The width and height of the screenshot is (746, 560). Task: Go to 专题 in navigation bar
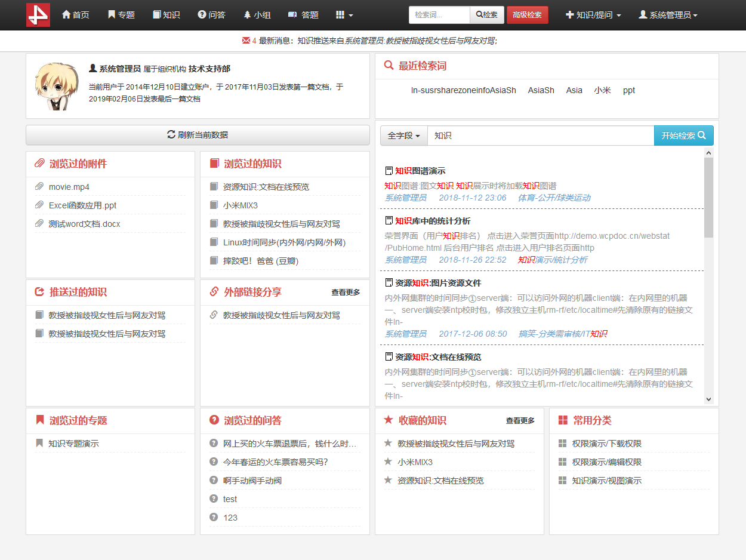click(121, 15)
